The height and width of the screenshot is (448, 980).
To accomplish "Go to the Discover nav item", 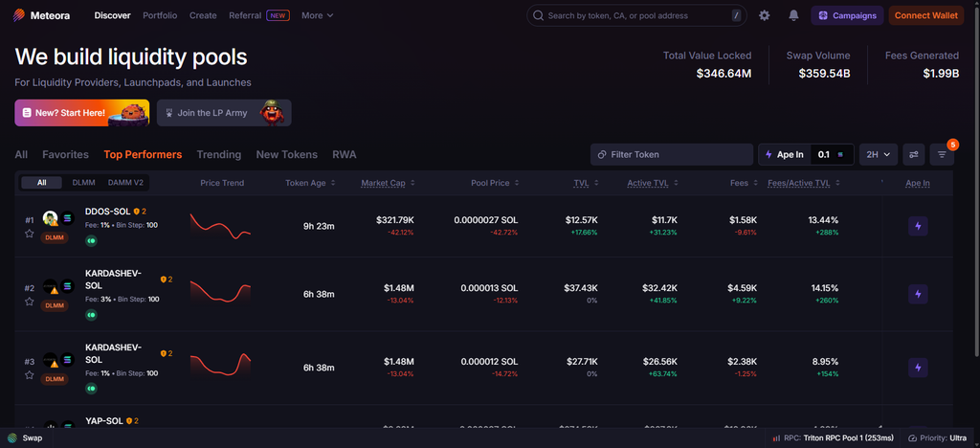I will tap(113, 15).
